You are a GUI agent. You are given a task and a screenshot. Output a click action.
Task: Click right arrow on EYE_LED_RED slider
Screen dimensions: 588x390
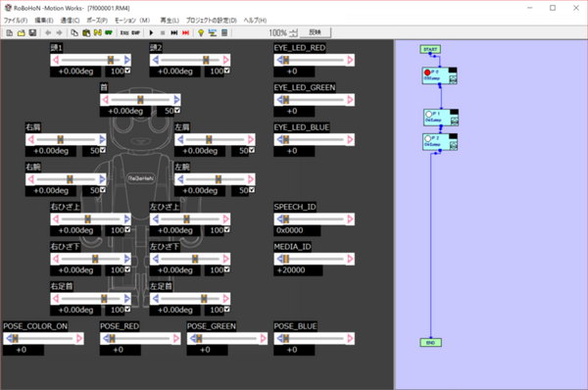(350, 60)
